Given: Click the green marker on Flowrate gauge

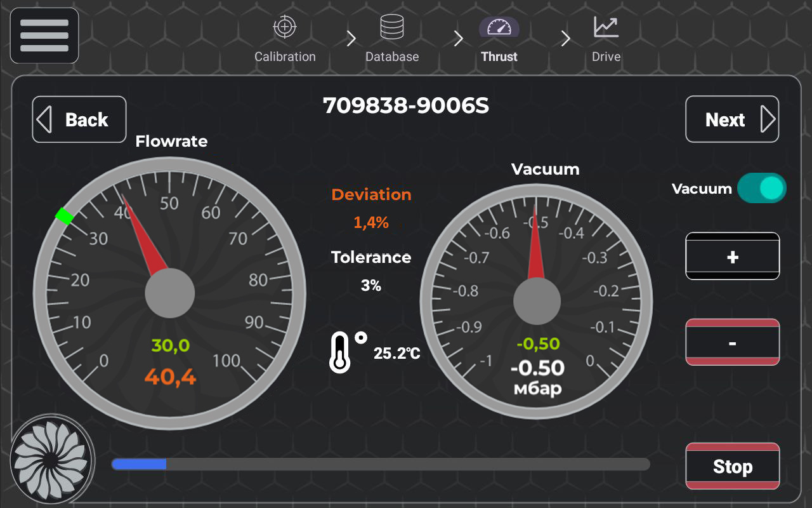Looking at the screenshot, I should point(64,216).
